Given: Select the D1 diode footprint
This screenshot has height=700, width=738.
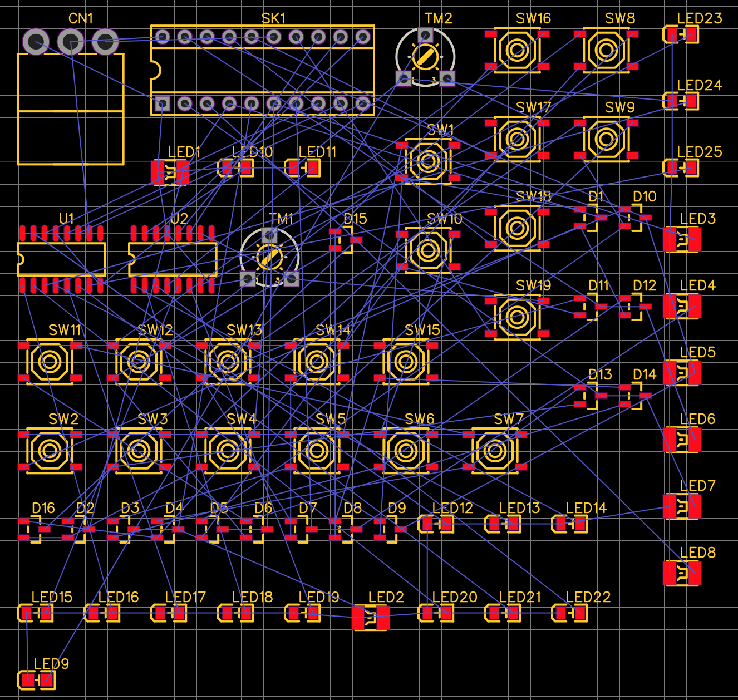Looking at the screenshot, I should pyautogui.click(x=590, y=218).
